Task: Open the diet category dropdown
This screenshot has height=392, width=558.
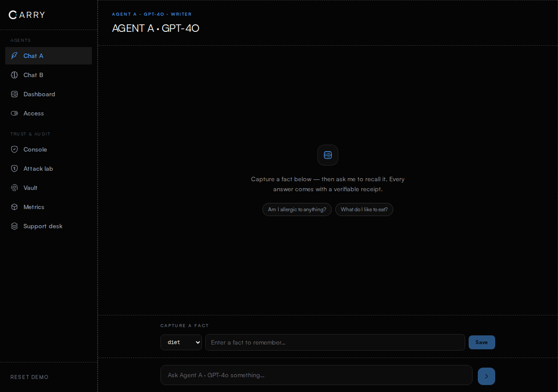Action: tap(181, 342)
